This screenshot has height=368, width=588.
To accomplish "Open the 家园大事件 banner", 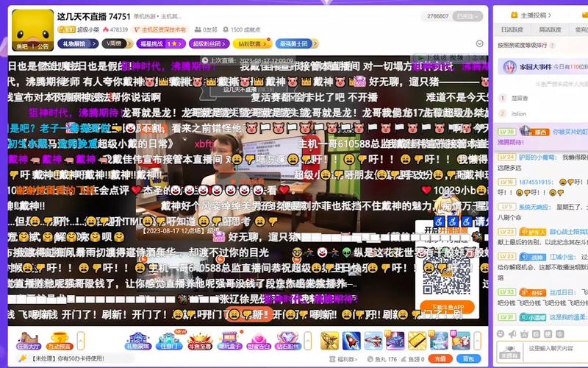I will tap(542, 67).
